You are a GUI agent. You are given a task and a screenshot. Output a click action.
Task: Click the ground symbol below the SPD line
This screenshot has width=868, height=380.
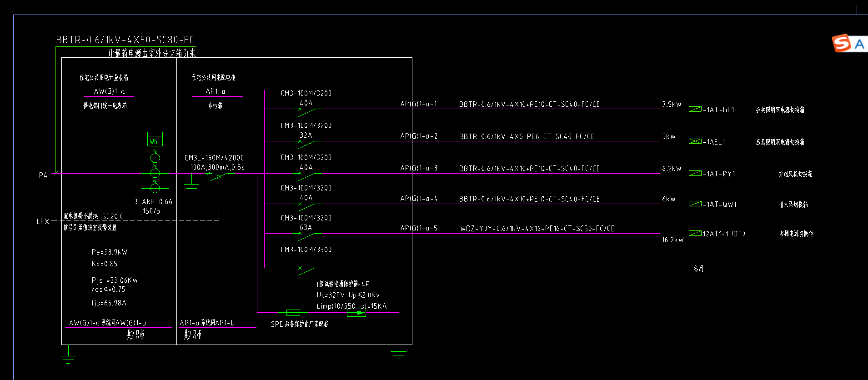(x=399, y=355)
